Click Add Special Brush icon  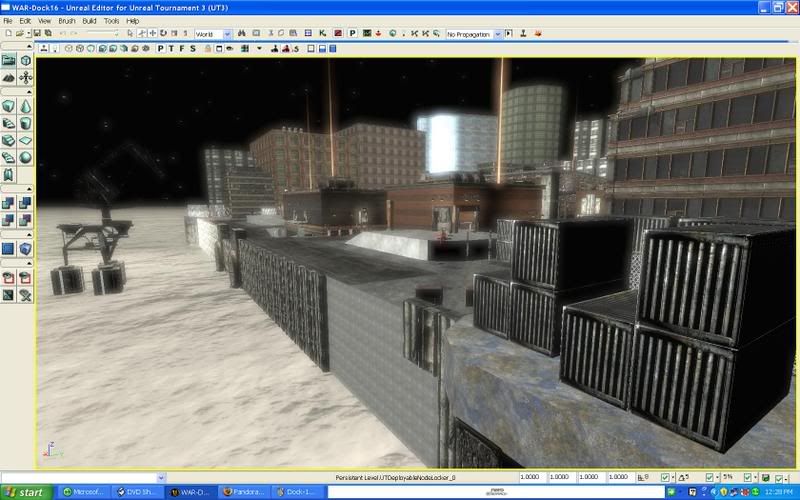click(x=8, y=248)
